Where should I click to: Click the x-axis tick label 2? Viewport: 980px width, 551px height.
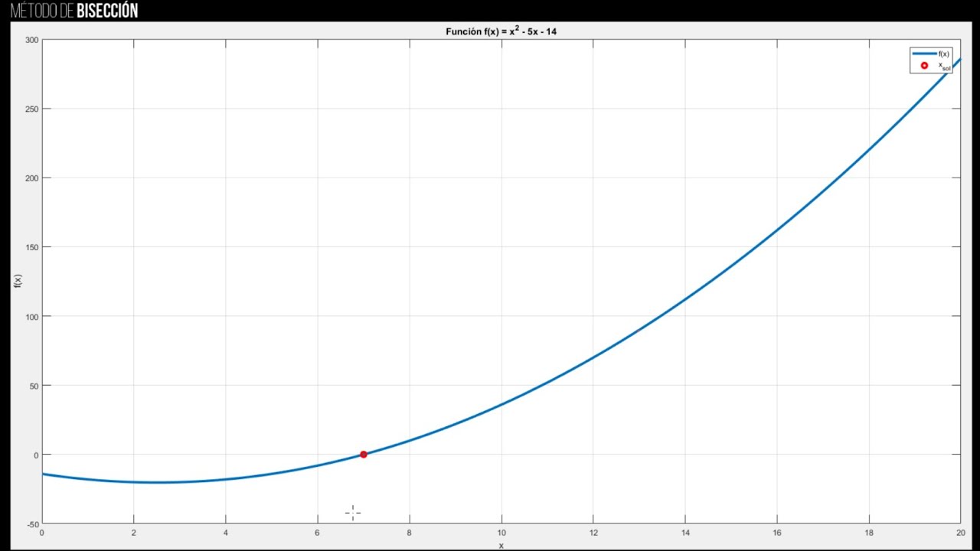[134, 533]
